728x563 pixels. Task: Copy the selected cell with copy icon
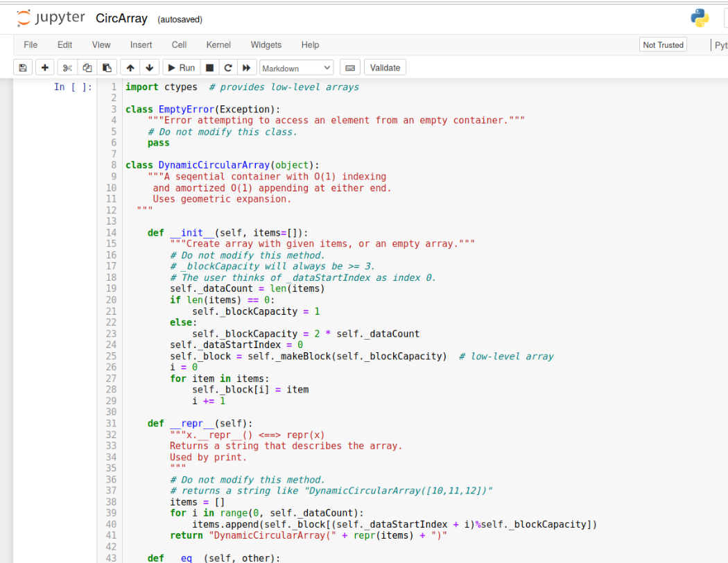87,67
